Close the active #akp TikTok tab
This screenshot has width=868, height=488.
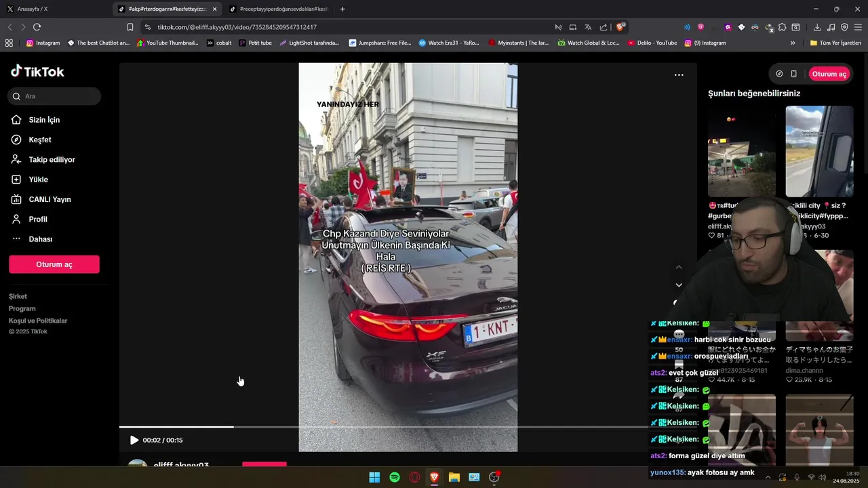click(x=215, y=9)
